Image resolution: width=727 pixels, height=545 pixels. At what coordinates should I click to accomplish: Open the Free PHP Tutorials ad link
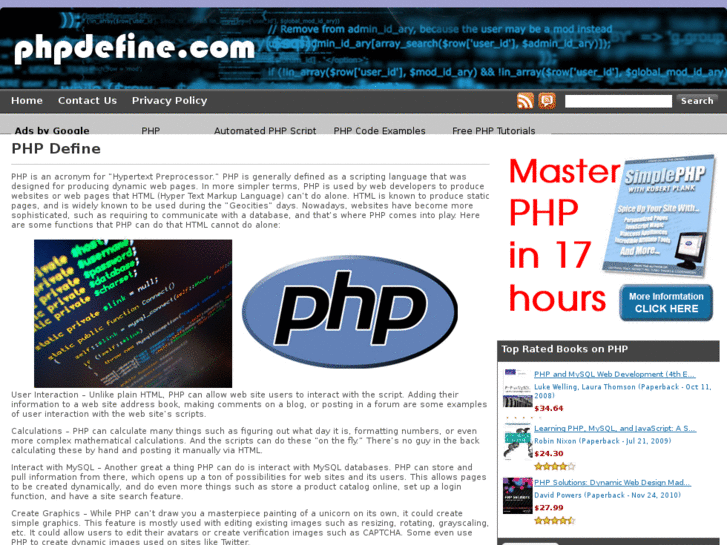point(494,130)
